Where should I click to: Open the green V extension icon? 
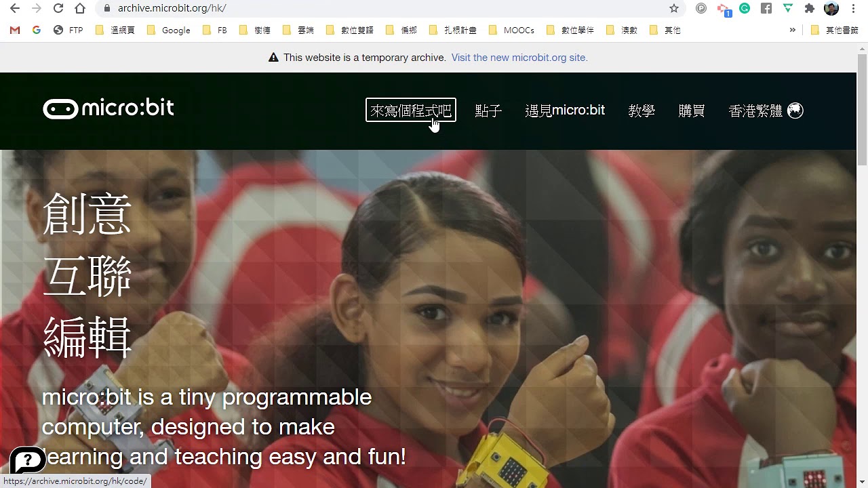click(787, 9)
